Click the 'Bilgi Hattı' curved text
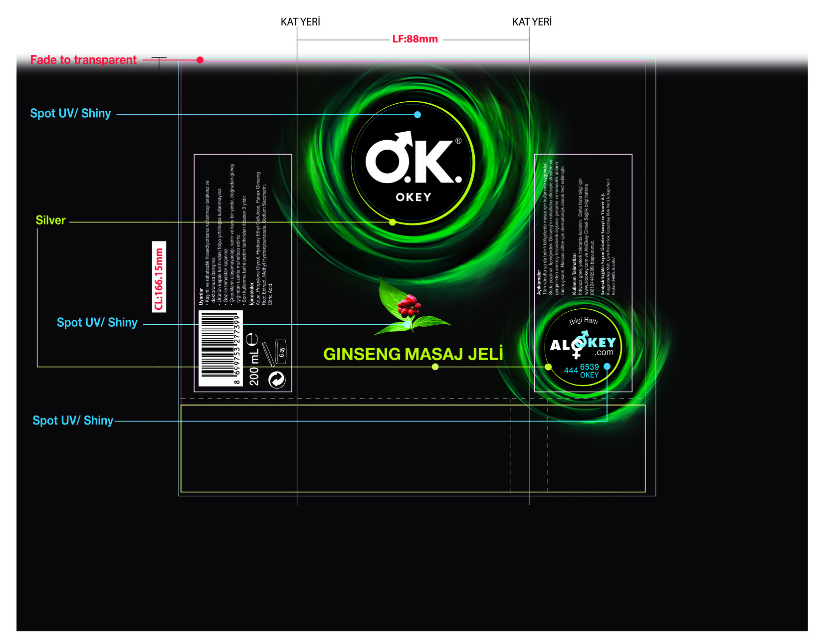Image resolution: width=823 pixels, height=644 pixels. 583,321
